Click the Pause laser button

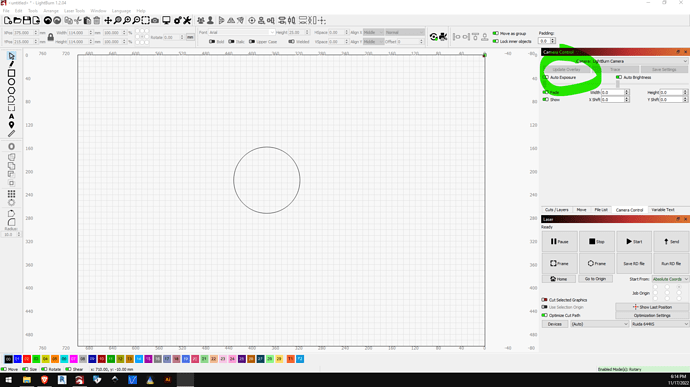(559, 241)
